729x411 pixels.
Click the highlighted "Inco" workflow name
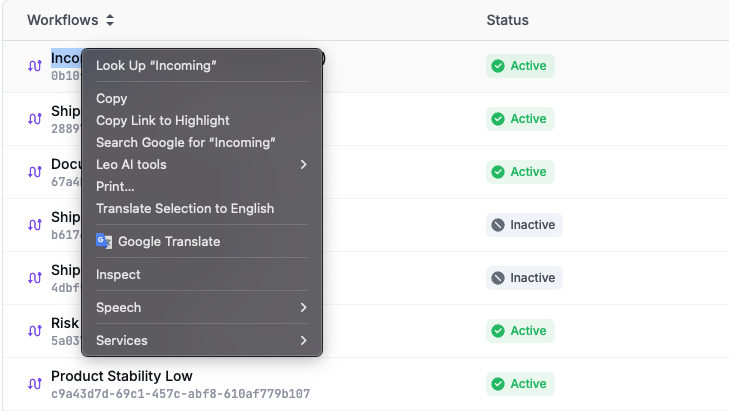point(66,58)
